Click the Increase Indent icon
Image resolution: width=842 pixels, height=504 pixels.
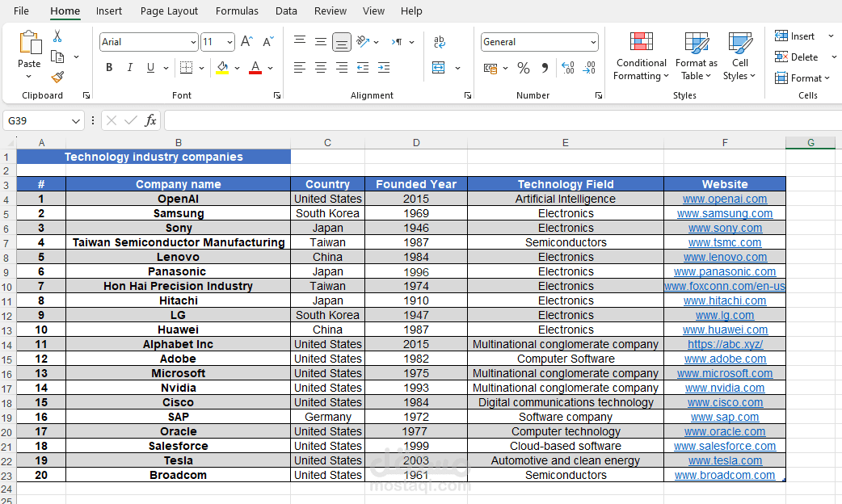pyautogui.click(x=384, y=68)
